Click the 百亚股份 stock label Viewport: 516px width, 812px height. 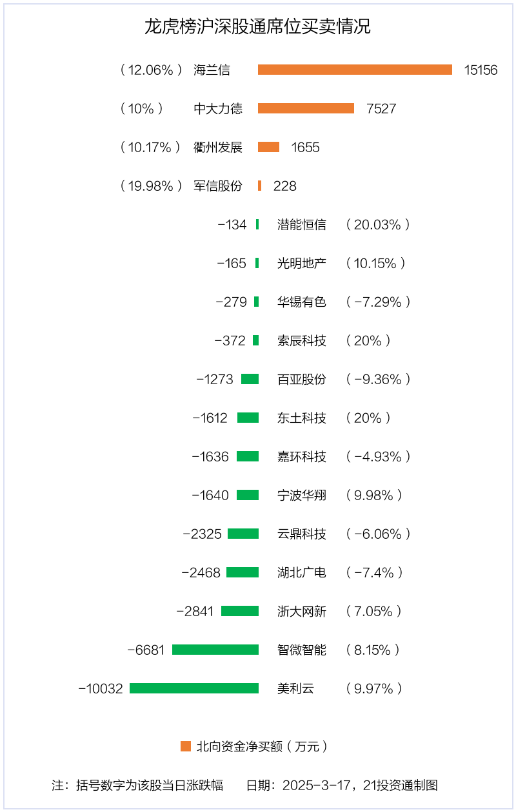click(x=302, y=379)
